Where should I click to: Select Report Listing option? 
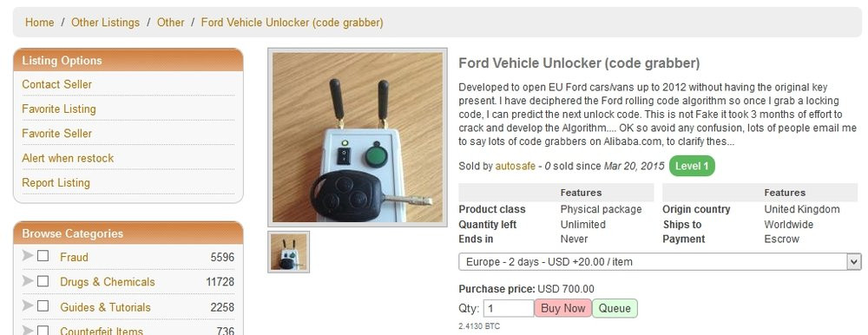pos(56,183)
